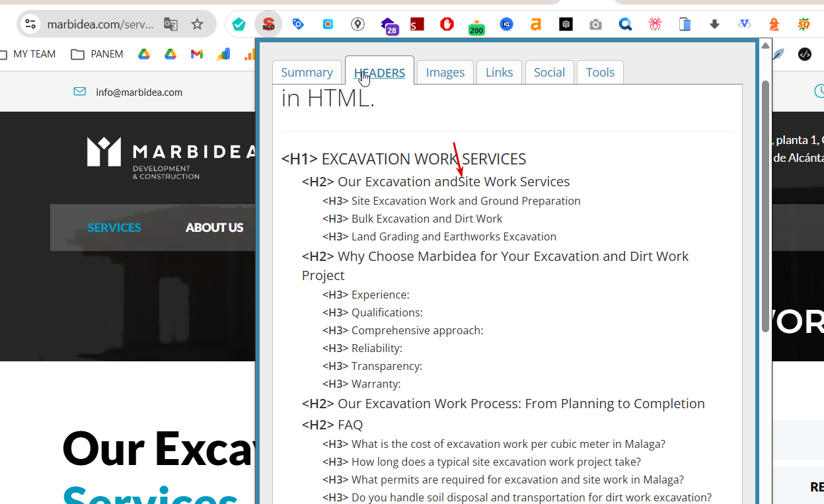
Task: Open the purple extension showing badge 28
Action: (389, 26)
